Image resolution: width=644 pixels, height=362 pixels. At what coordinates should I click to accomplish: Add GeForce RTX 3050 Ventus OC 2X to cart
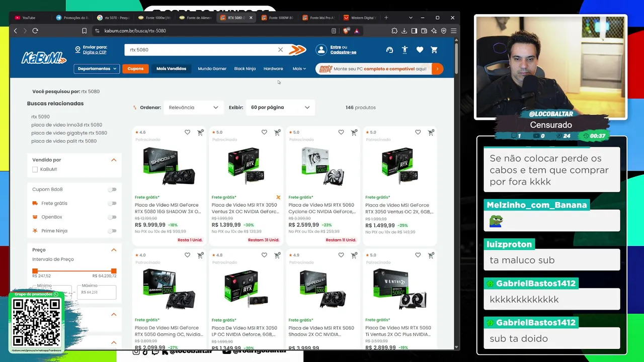coord(431,132)
